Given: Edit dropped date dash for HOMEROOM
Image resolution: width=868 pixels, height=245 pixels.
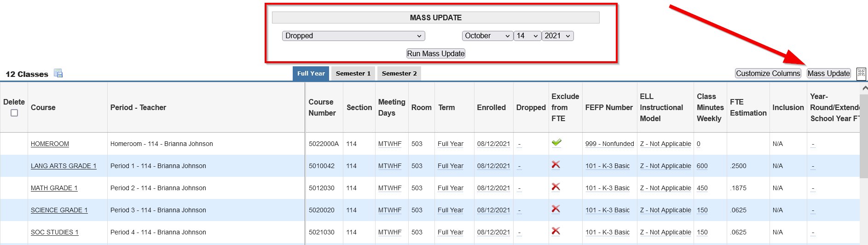Looking at the screenshot, I should 519,144.
